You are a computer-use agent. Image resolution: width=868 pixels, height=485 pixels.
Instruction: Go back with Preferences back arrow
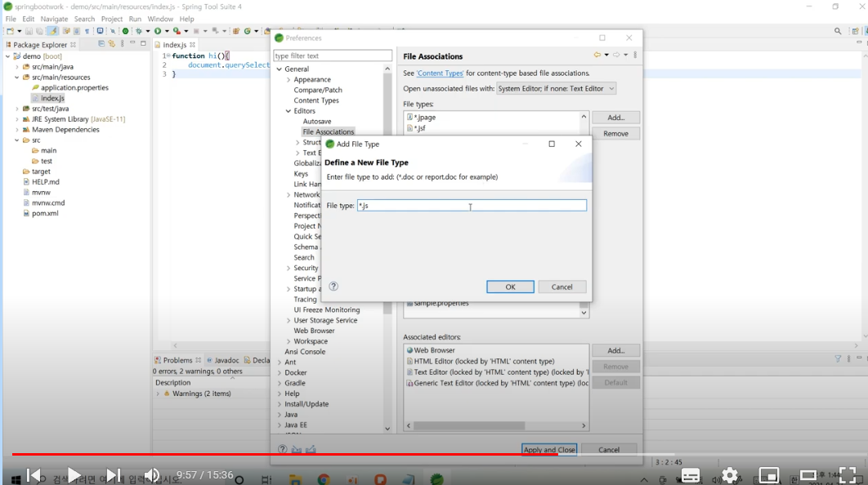click(x=597, y=55)
